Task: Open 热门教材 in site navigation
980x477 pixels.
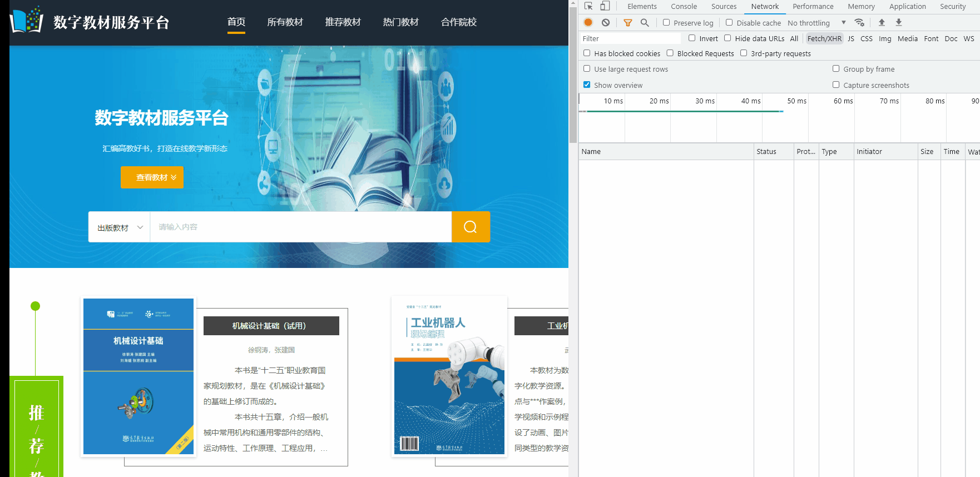Action: coord(401,22)
